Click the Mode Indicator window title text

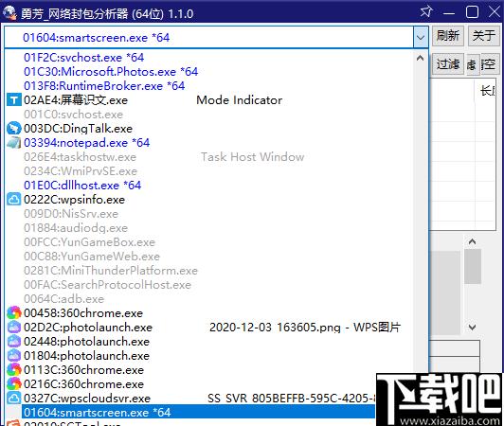coord(239,100)
